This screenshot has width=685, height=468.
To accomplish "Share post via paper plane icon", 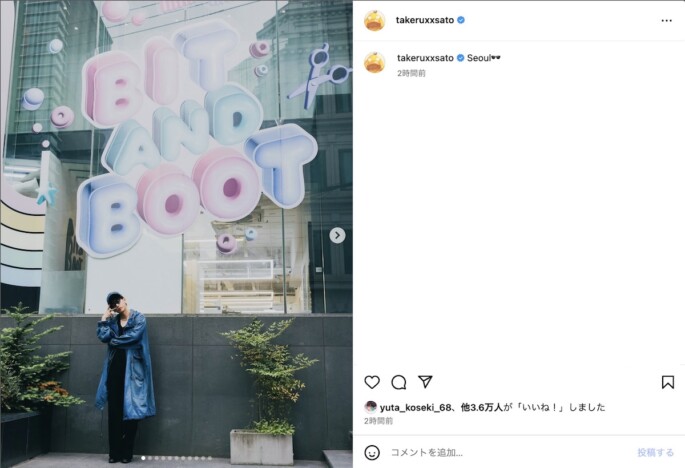I will pos(425,381).
